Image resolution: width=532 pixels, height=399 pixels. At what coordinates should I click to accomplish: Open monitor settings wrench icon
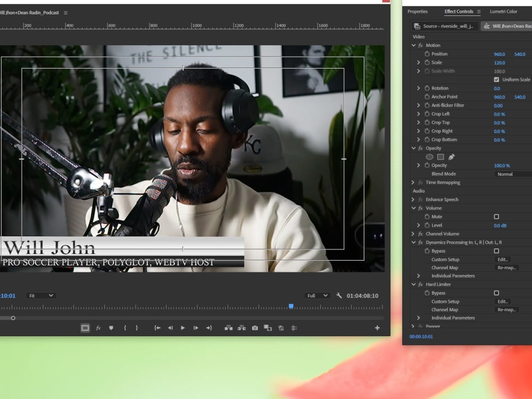coord(339,295)
